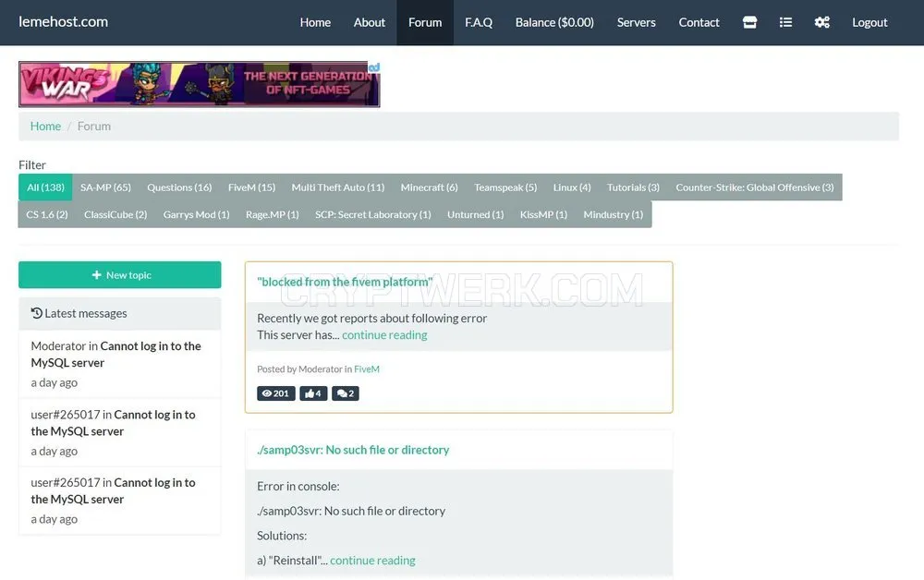Open the gears settings icon

click(x=822, y=22)
